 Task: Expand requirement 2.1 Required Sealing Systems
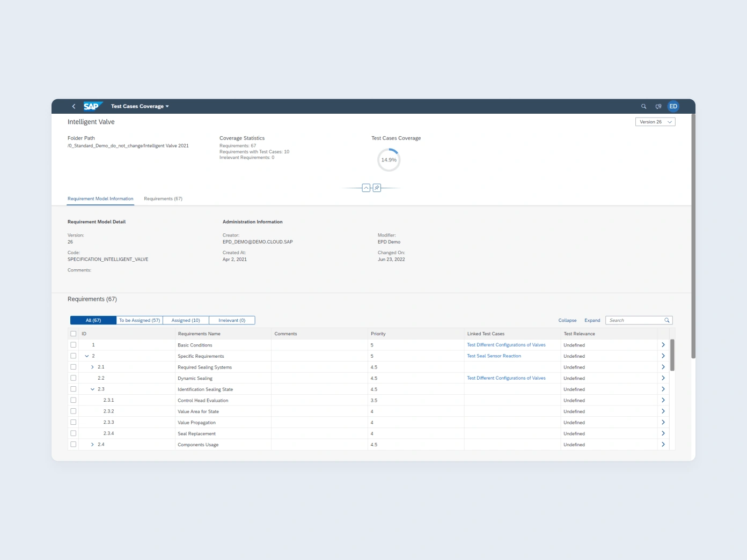click(92, 367)
